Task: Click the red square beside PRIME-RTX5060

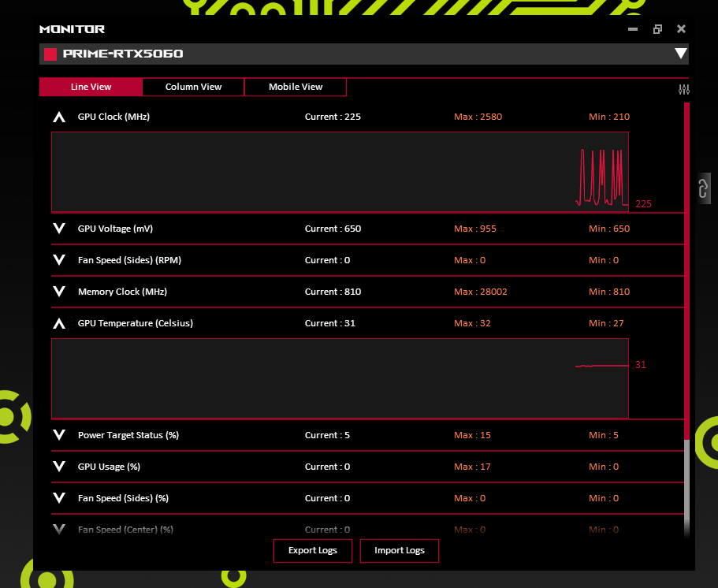Action: [x=50, y=54]
